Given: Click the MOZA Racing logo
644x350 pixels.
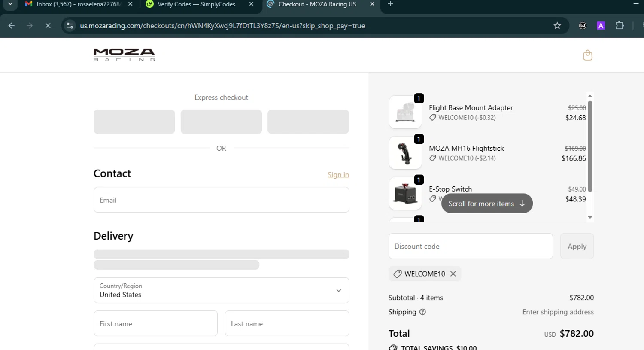Looking at the screenshot, I should pos(124,55).
